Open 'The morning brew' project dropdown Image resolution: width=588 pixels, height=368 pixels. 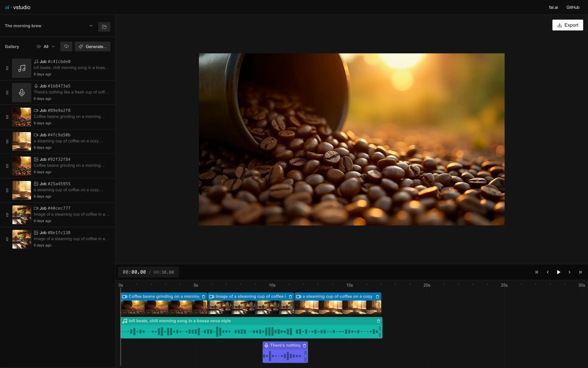click(x=91, y=25)
